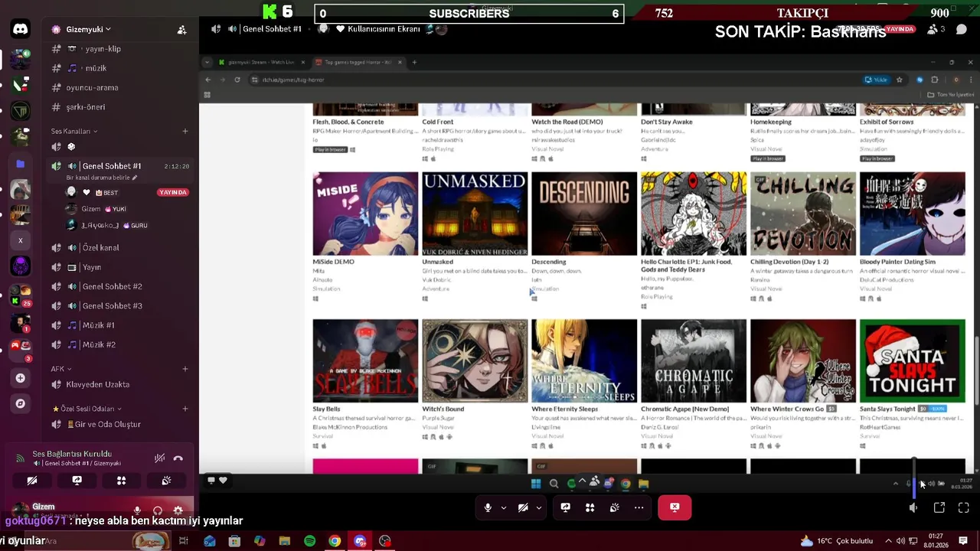Toggle camera in stream control bar
Image resolution: width=980 pixels, height=551 pixels.
[523, 507]
